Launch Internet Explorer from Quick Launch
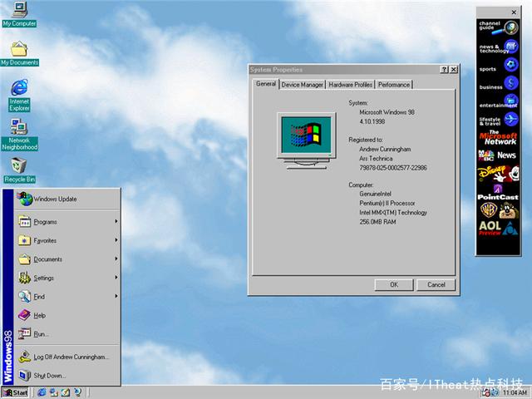Image resolution: width=532 pixels, height=399 pixels. (42, 392)
